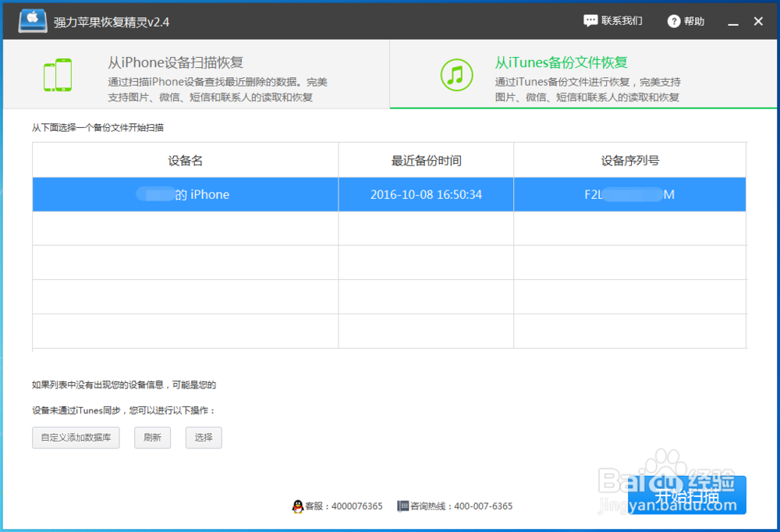Open 自定义添加数据库 to add a database
This screenshot has height=532, width=780.
(76, 438)
